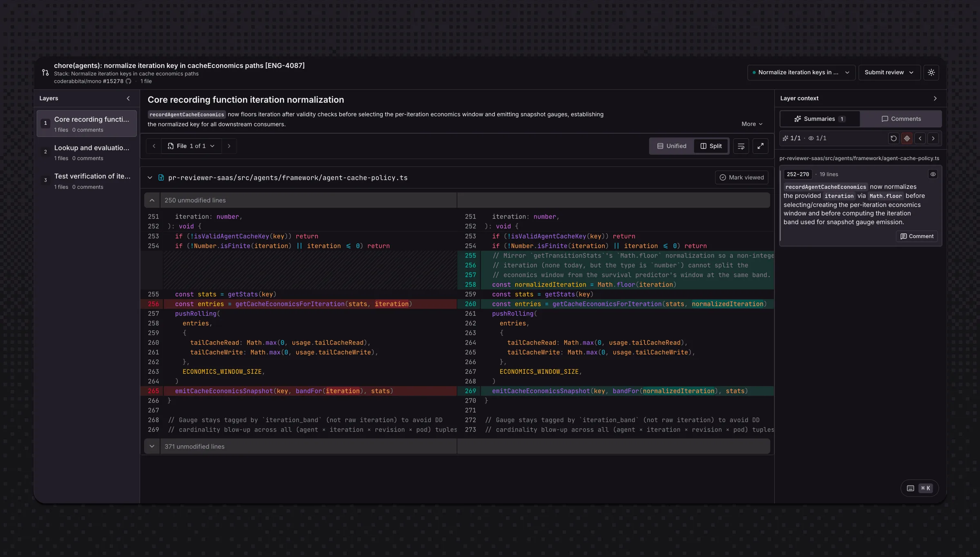
Task: Click removed line 256 on left side
Action: 298,304
